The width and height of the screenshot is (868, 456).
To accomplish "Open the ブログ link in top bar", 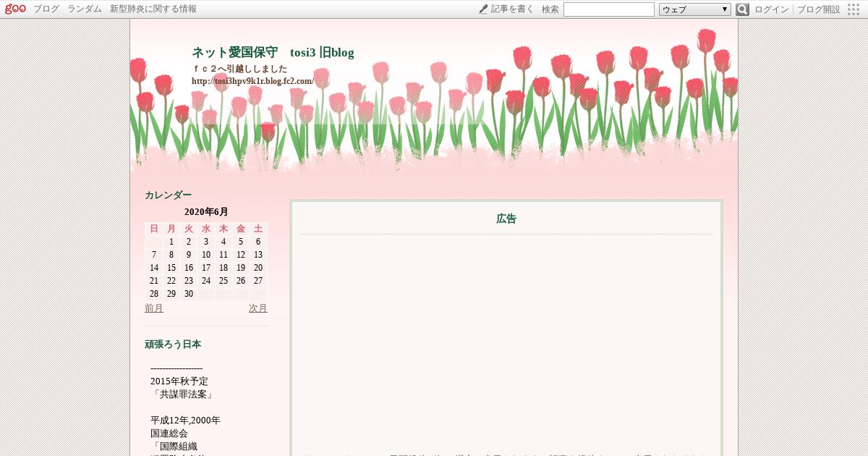I will (x=46, y=9).
